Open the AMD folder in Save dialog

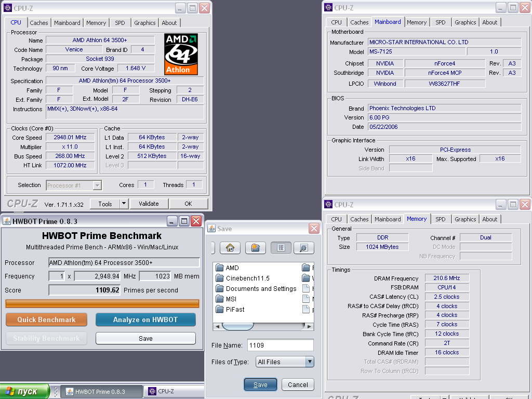click(228, 268)
